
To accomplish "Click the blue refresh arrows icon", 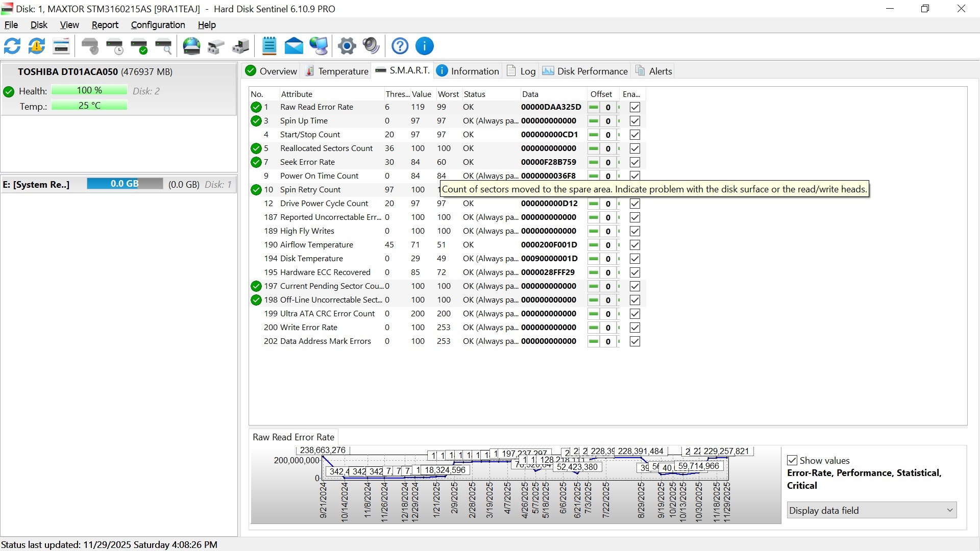I will click(12, 46).
